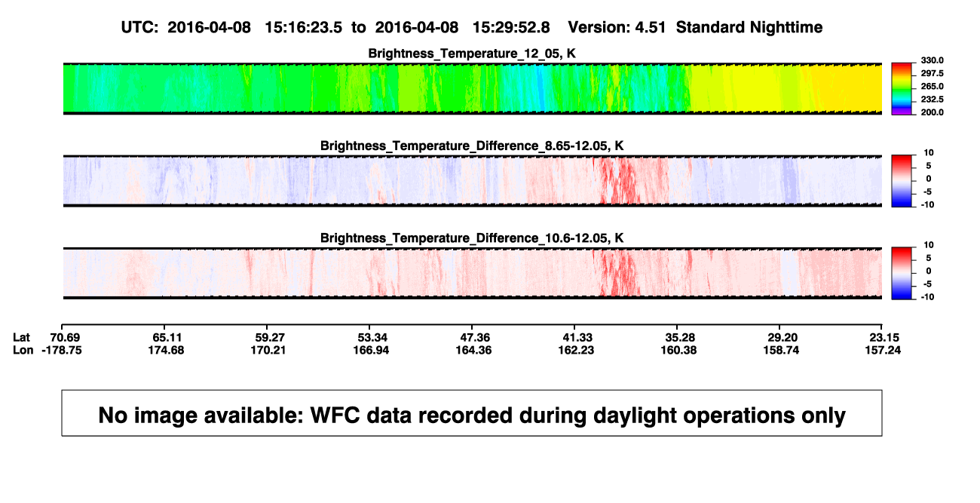Select the Brightness_Temperature_12_05 panel title
980x503 pixels.
pos(472,53)
